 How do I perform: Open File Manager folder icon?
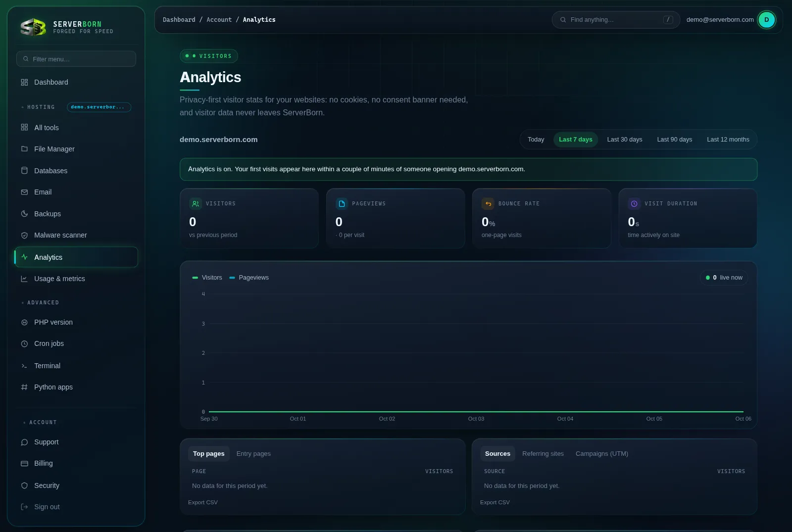(24, 149)
